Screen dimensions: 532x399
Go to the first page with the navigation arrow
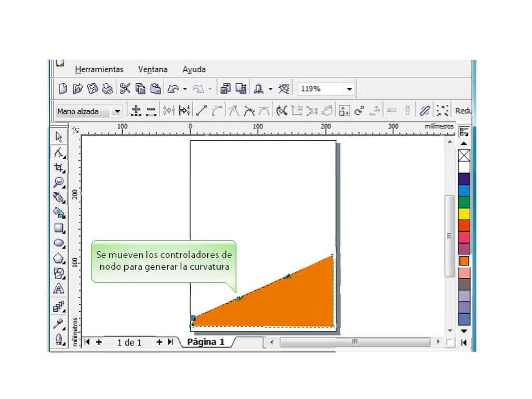87,342
